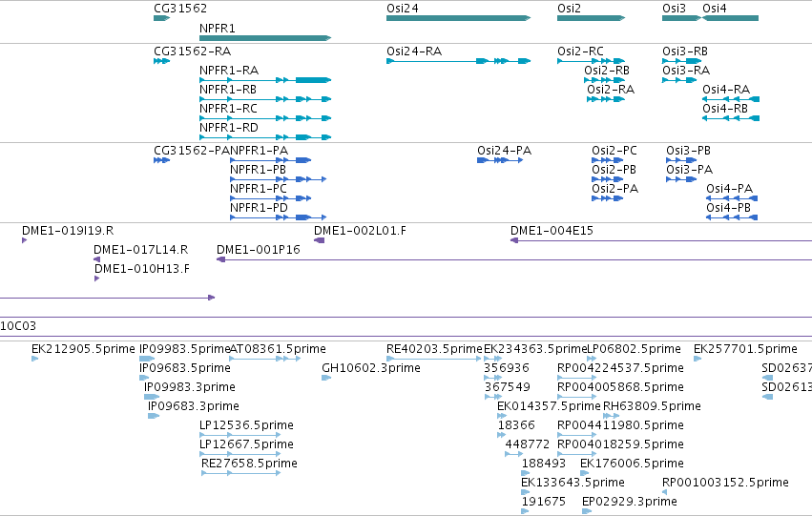Select transcript Osi4-RB
812x516 pixels.
tap(731, 118)
